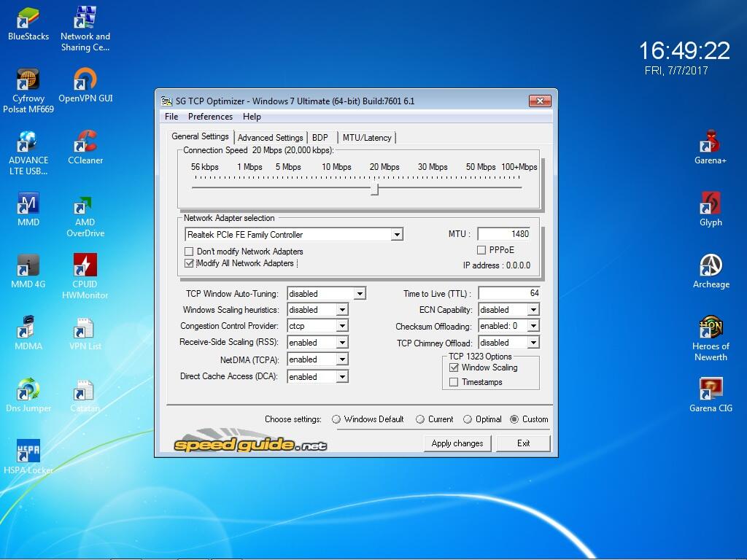This screenshot has height=560, width=747.
Task: Switch to the Advanced Settings tab
Action: [271, 137]
